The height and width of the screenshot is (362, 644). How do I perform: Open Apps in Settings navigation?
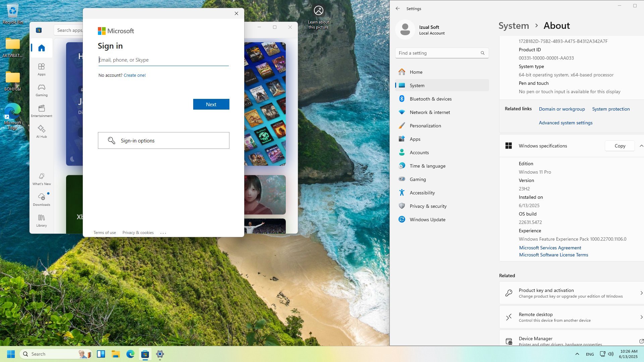pos(442,139)
